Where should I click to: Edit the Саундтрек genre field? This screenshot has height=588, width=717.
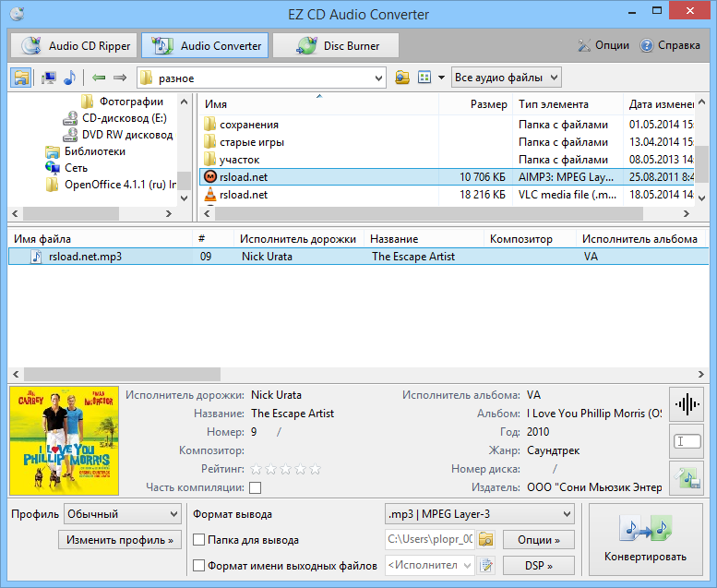554,450
